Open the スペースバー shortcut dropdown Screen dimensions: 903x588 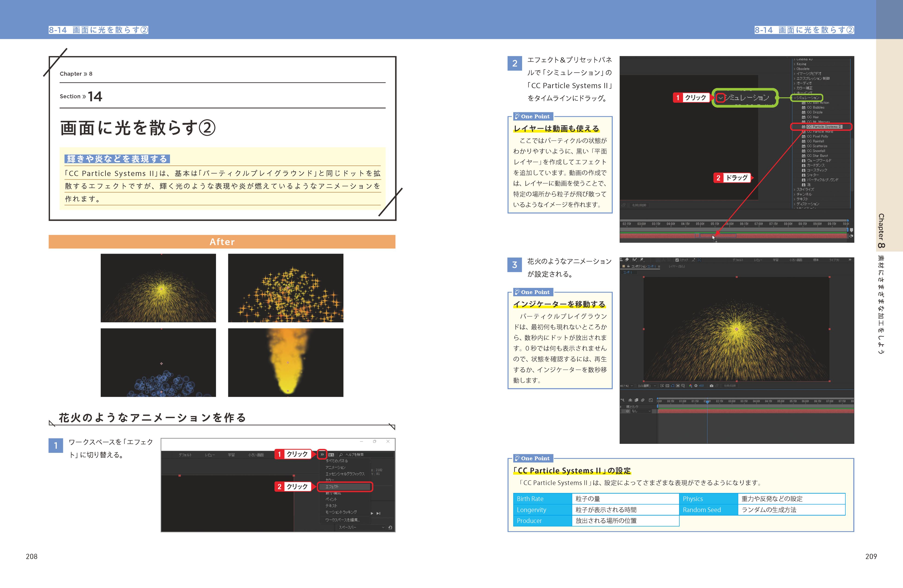point(361,527)
